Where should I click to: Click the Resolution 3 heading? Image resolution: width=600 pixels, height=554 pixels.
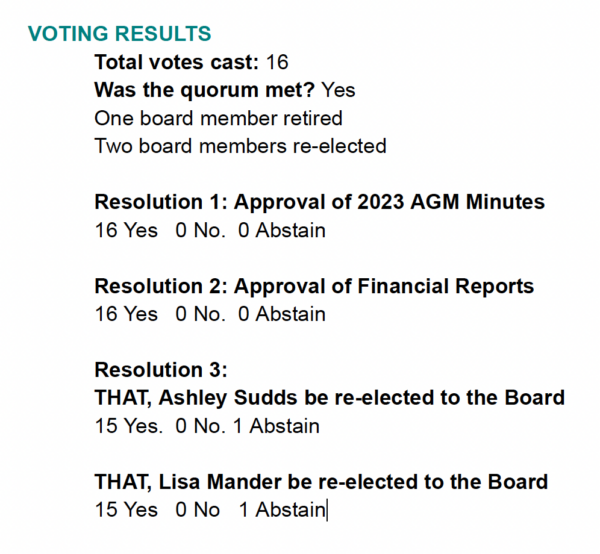tap(161, 370)
